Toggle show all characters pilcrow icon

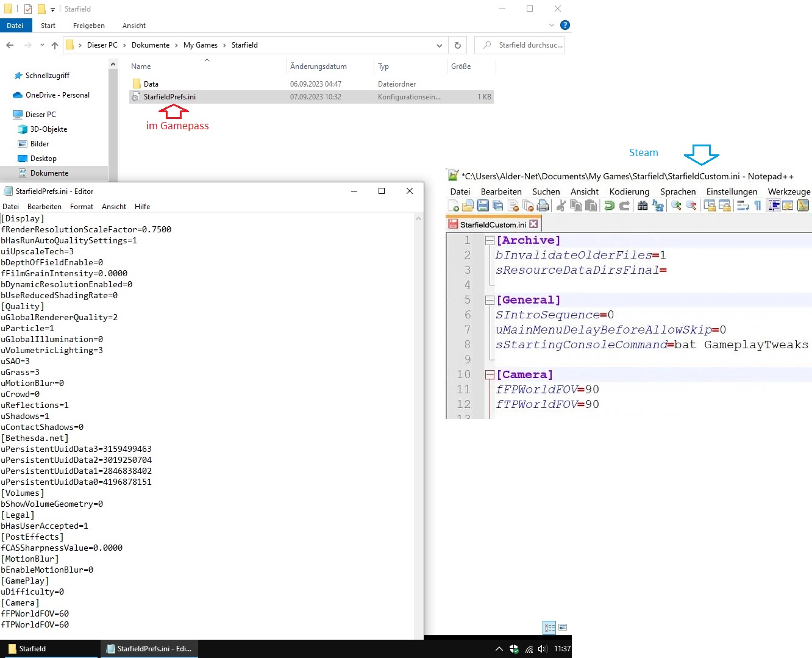coord(758,206)
